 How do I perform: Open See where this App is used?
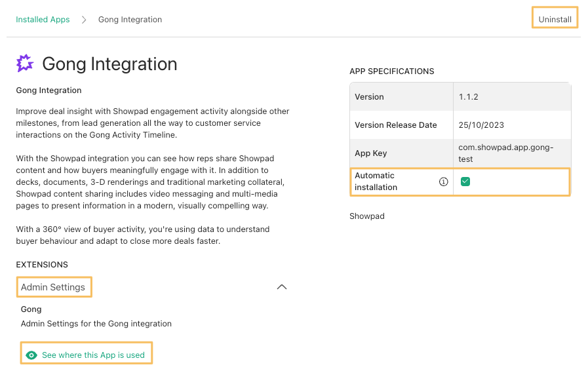(93, 355)
